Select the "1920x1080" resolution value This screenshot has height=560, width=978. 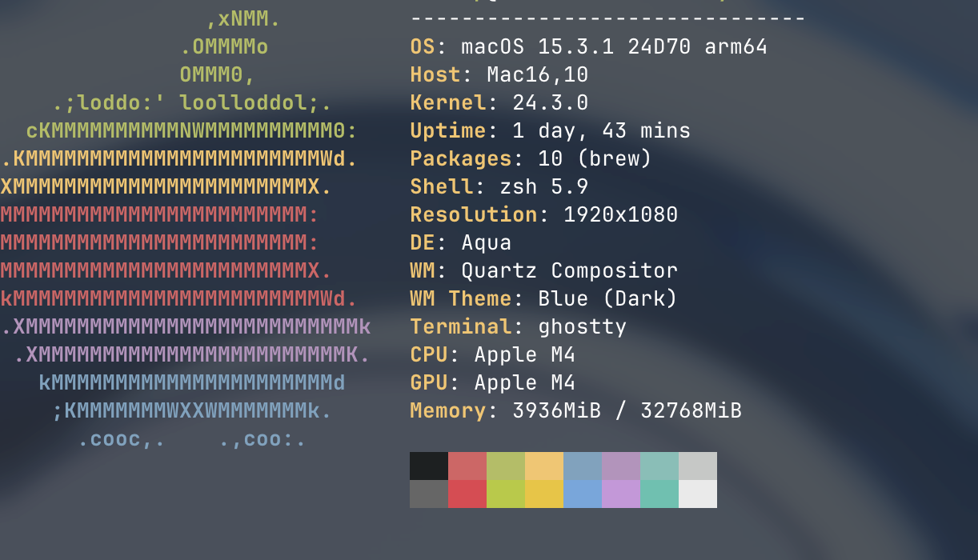point(621,214)
